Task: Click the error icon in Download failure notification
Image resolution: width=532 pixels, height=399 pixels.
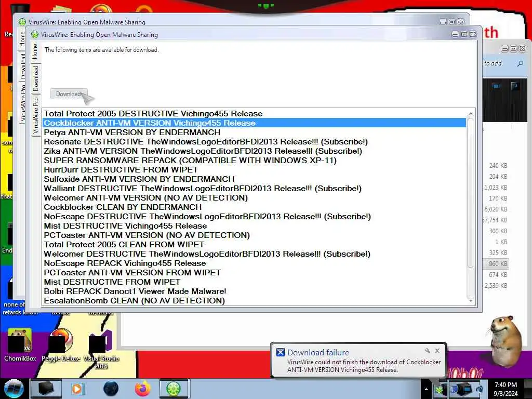Action: (280, 352)
